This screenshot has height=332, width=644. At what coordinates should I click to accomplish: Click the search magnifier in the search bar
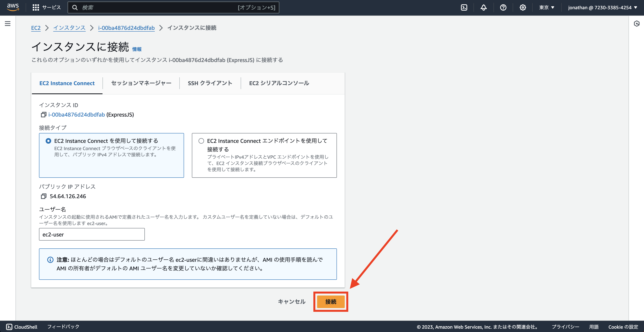[x=75, y=7]
